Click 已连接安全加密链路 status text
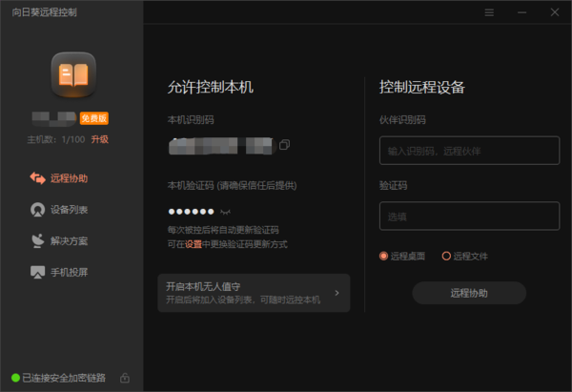The width and height of the screenshot is (572, 392). [64, 378]
